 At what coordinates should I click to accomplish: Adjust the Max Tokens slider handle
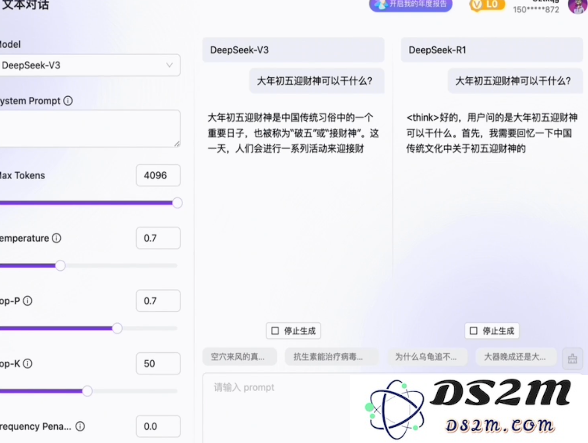(x=177, y=203)
